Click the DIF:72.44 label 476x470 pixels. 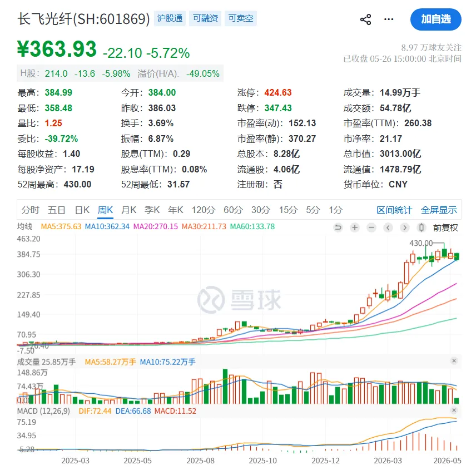pos(95,411)
